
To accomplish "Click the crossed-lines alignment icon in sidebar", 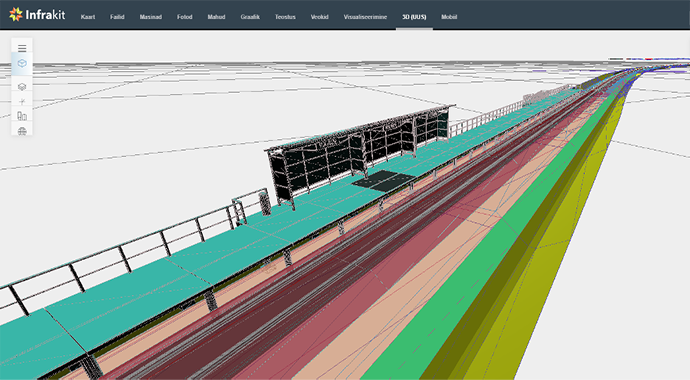I will [22, 102].
